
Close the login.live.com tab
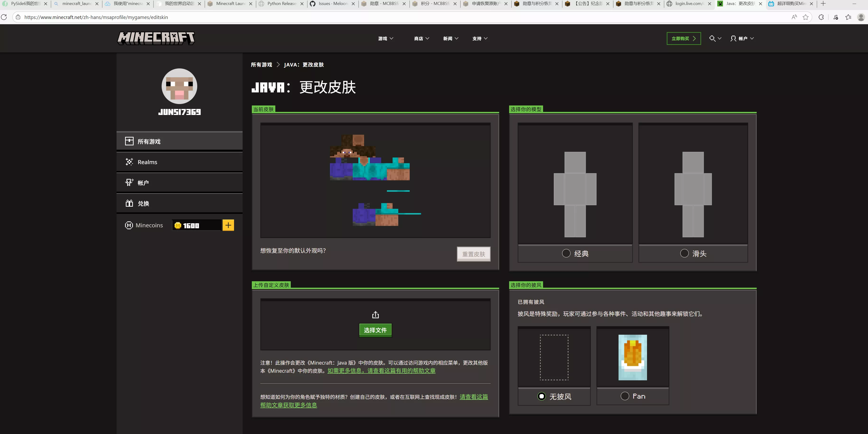710,4
